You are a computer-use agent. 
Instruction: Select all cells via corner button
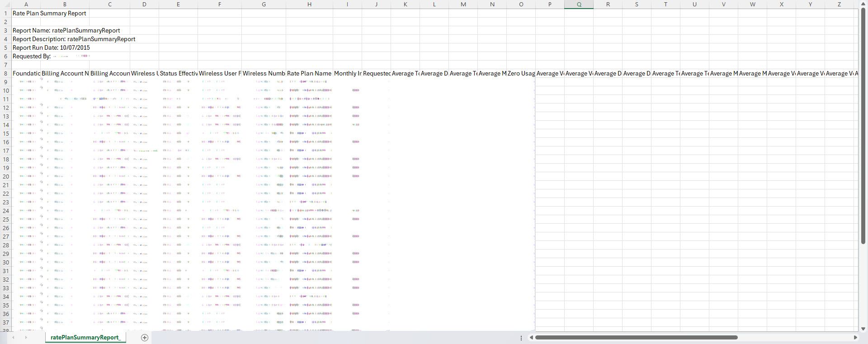pyautogui.click(x=6, y=5)
